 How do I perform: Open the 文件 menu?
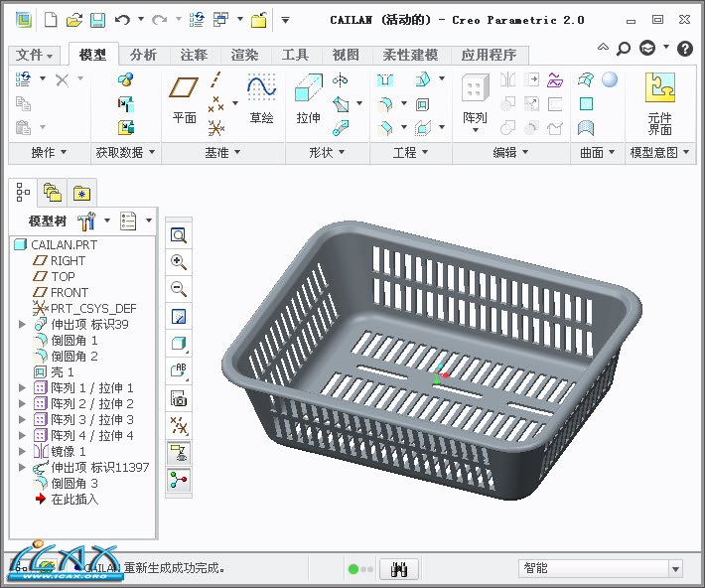point(35,55)
